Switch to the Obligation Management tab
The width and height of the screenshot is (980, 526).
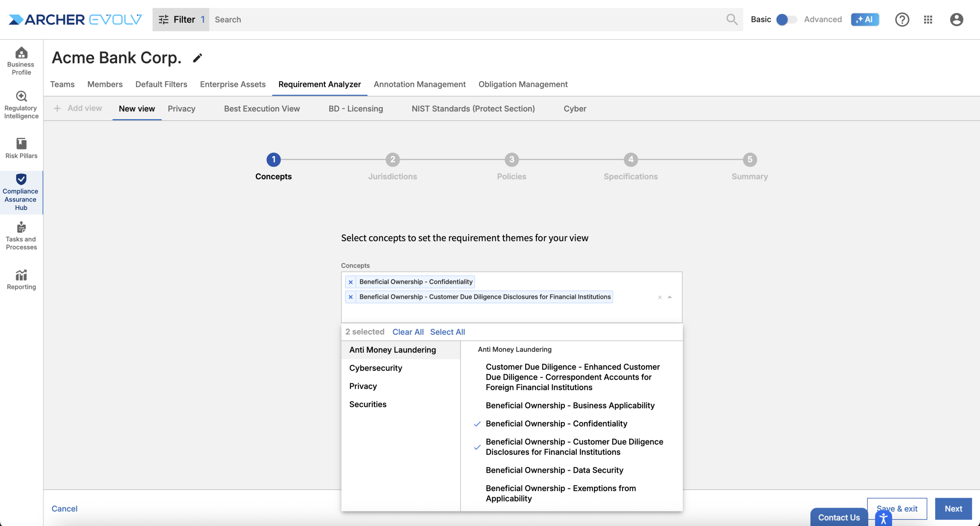(523, 84)
